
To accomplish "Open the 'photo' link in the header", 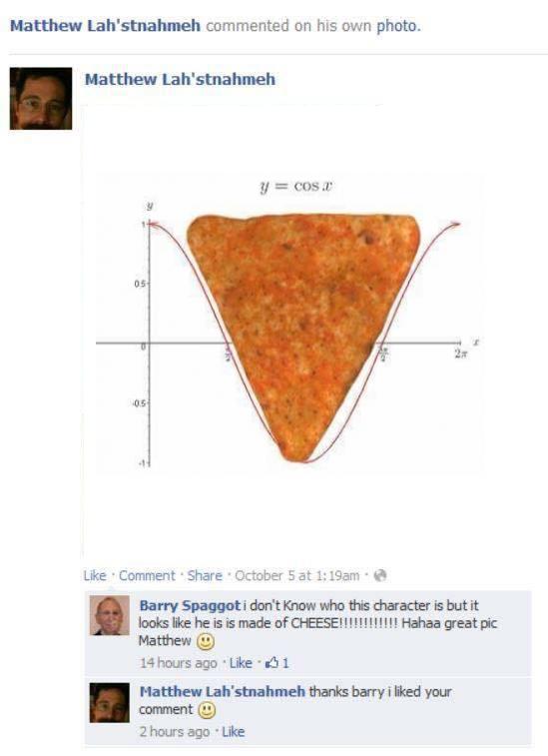I will (x=398, y=26).
